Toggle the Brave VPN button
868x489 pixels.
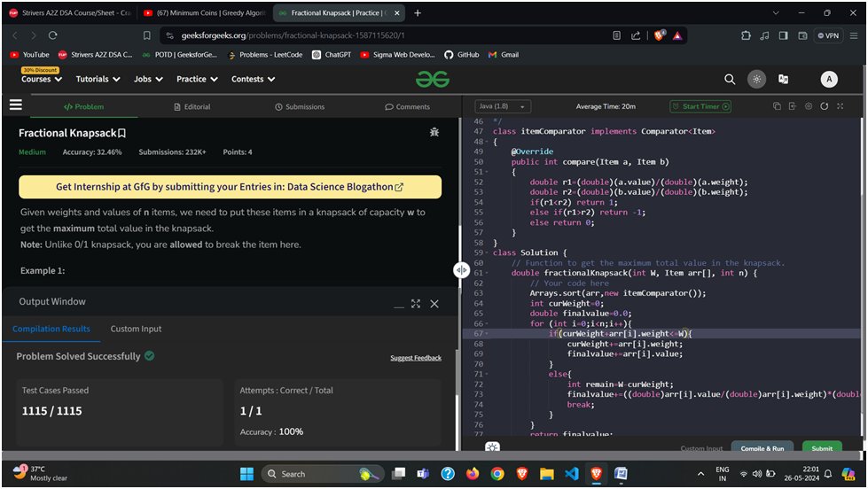coord(829,35)
